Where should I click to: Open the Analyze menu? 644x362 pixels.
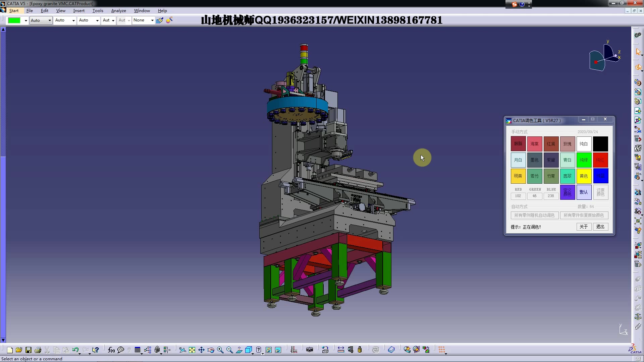(118, 11)
